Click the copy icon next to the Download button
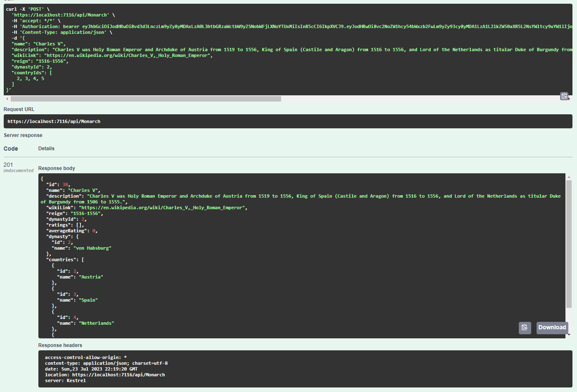This screenshot has width=577, height=392. [x=525, y=328]
